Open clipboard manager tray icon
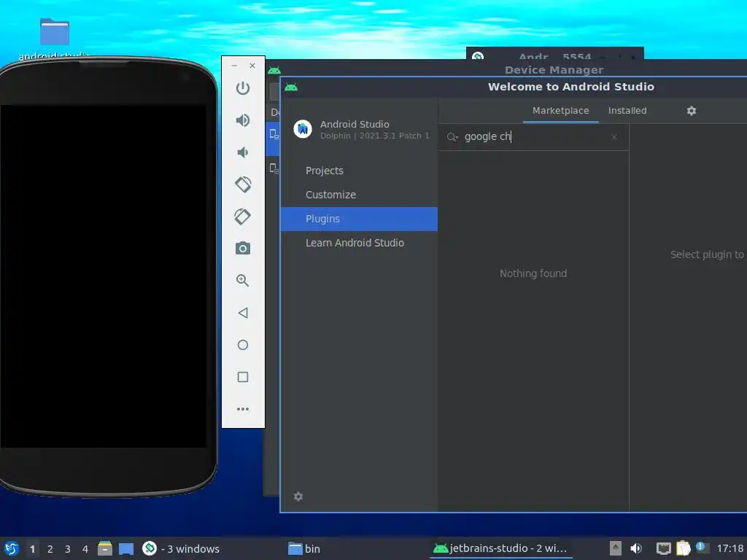 click(683, 548)
